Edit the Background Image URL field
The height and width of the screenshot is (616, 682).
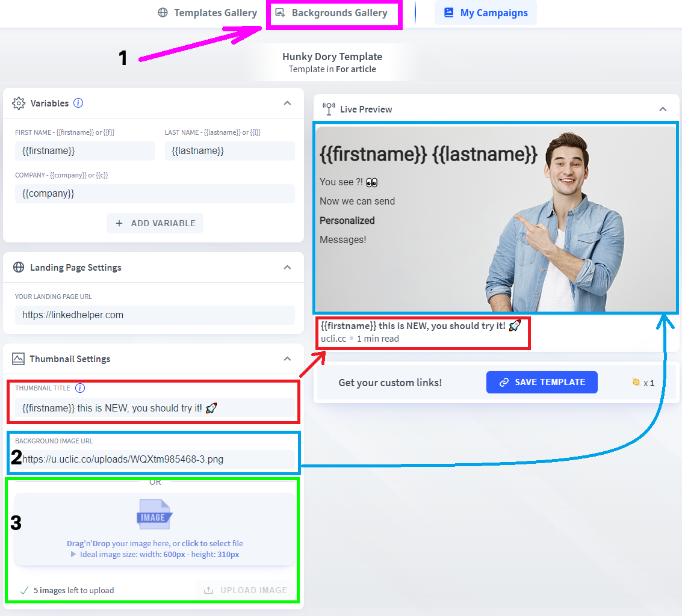coord(155,460)
